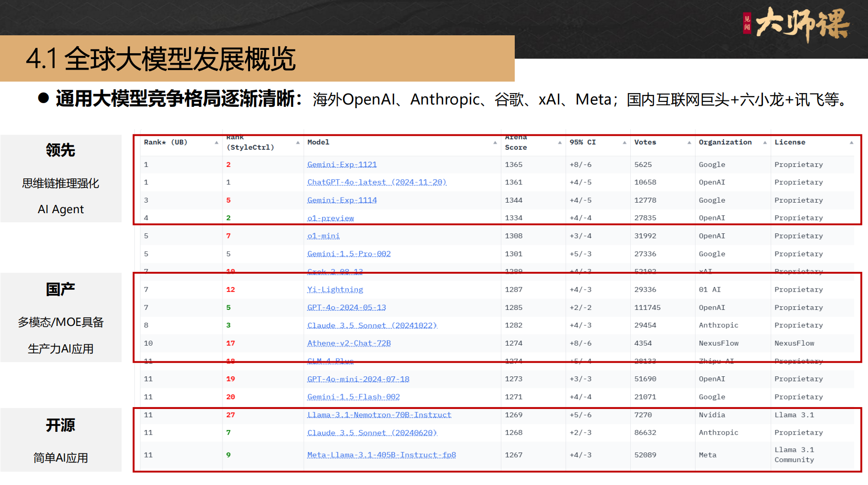Select the Votes cell 111745

[x=647, y=308]
